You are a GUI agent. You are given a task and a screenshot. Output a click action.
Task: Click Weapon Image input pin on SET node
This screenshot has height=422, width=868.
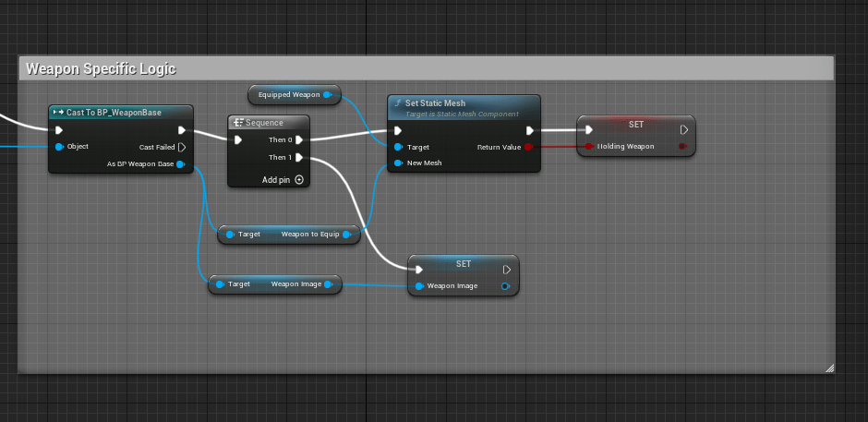click(x=419, y=286)
